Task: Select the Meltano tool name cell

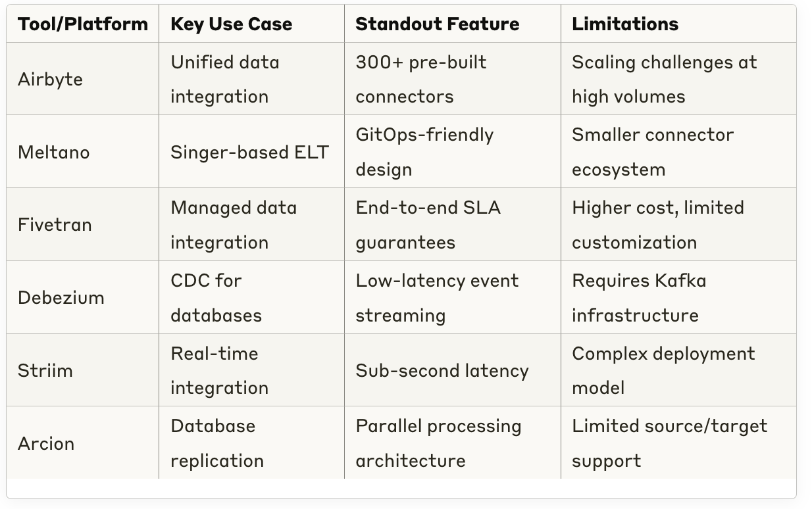Action: click(83, 152)
